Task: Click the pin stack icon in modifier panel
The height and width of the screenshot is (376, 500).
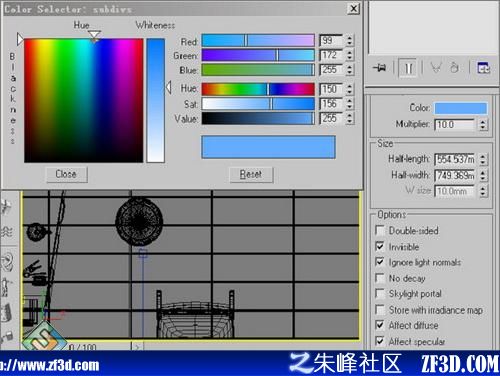Action: coord(380,68)
